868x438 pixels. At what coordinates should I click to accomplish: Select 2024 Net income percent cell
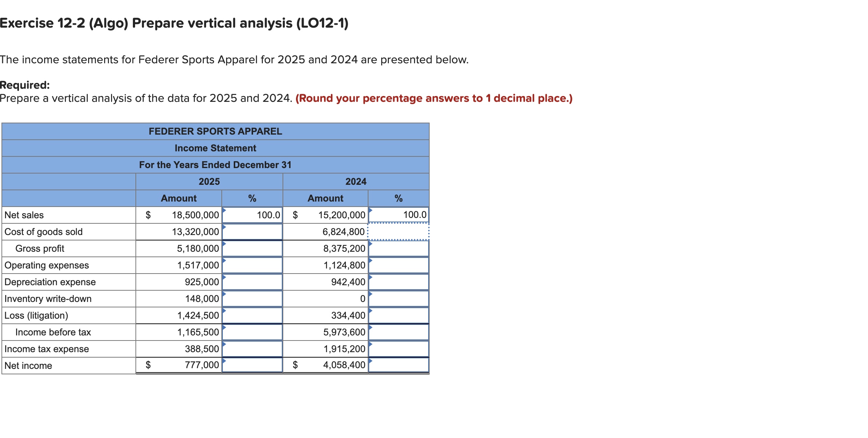[x=399, y=365]
